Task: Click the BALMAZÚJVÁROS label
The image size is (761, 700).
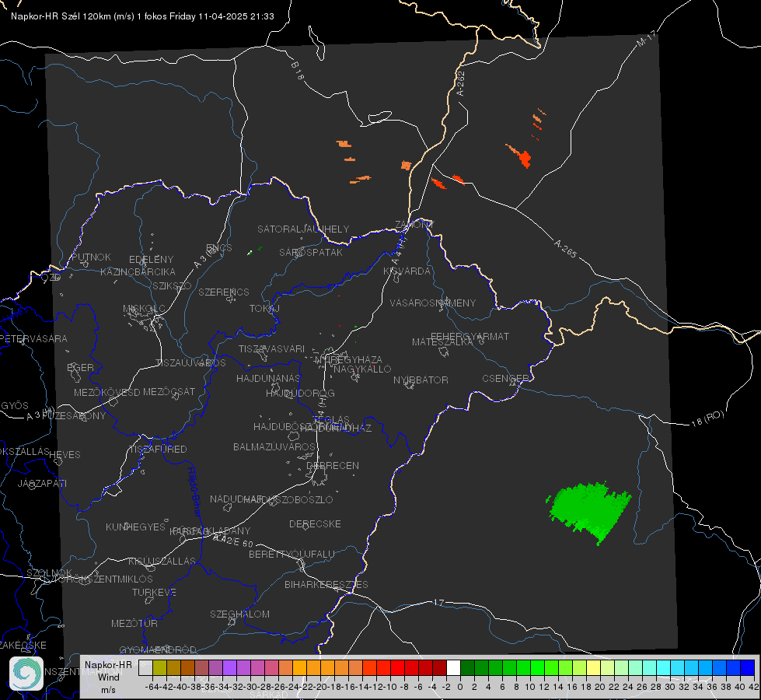Action: pyautogui.click(x=274, y=446)
